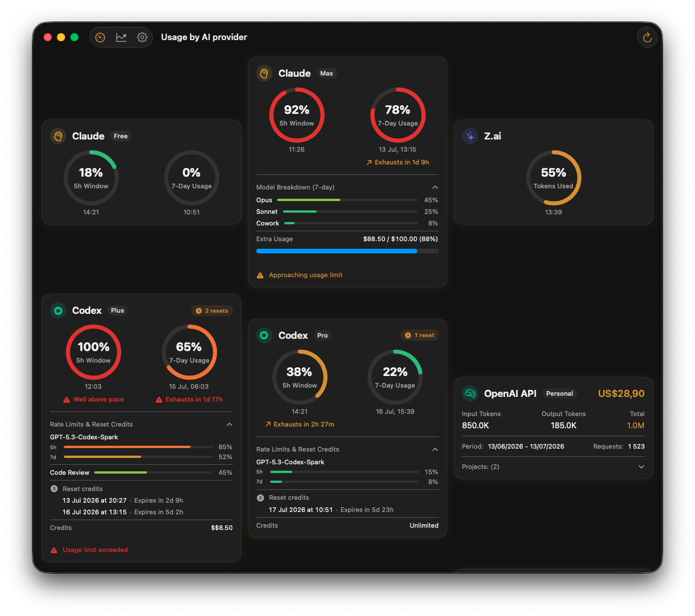Click the 100% 5h Window gauge
This screenshot has width=695, height=616.
(93, 352)
